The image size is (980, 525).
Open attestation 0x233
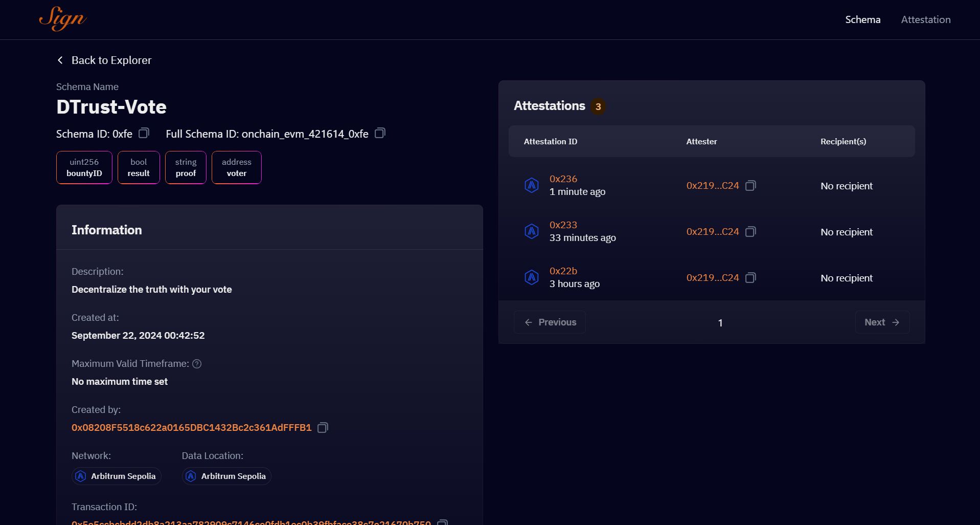tap(563, 225)
